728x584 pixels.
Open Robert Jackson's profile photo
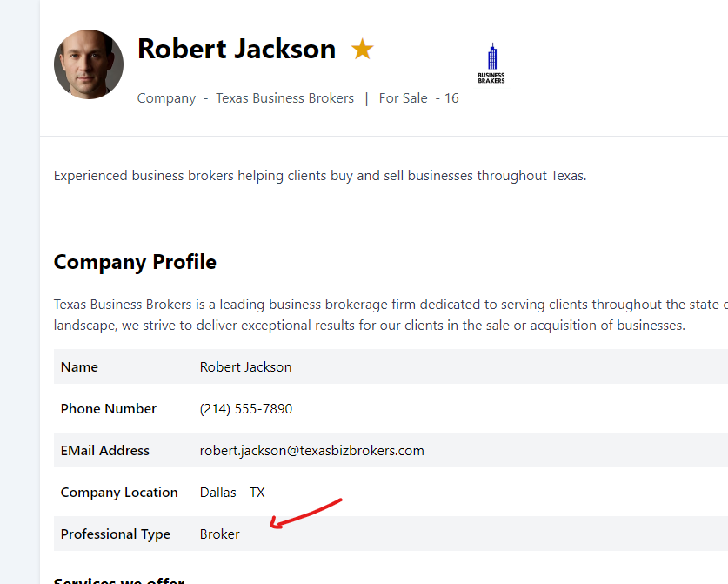(89, 64)
